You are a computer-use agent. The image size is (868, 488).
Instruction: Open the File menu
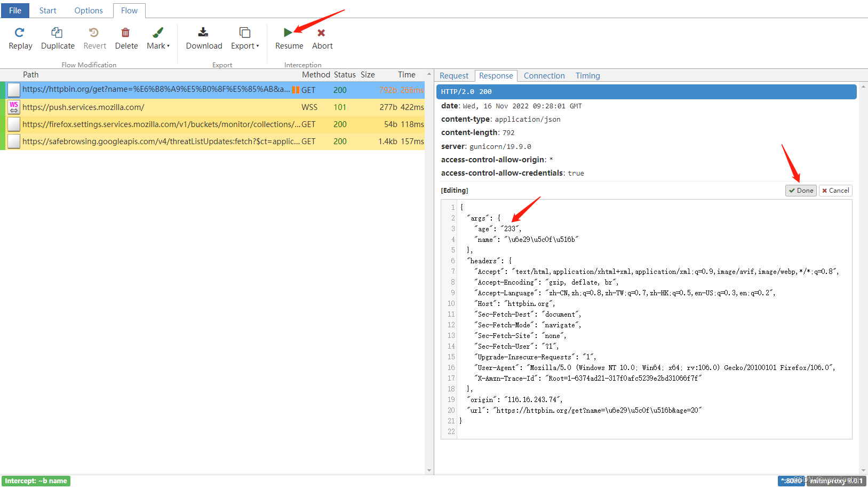tap(15, 10)
